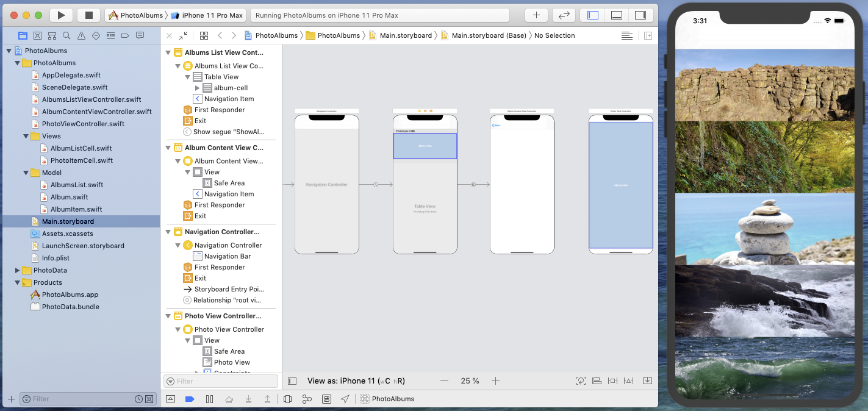
Task: Zoom out the storyboard canvas
Action: pyautogui.click(x=444, y=381)
